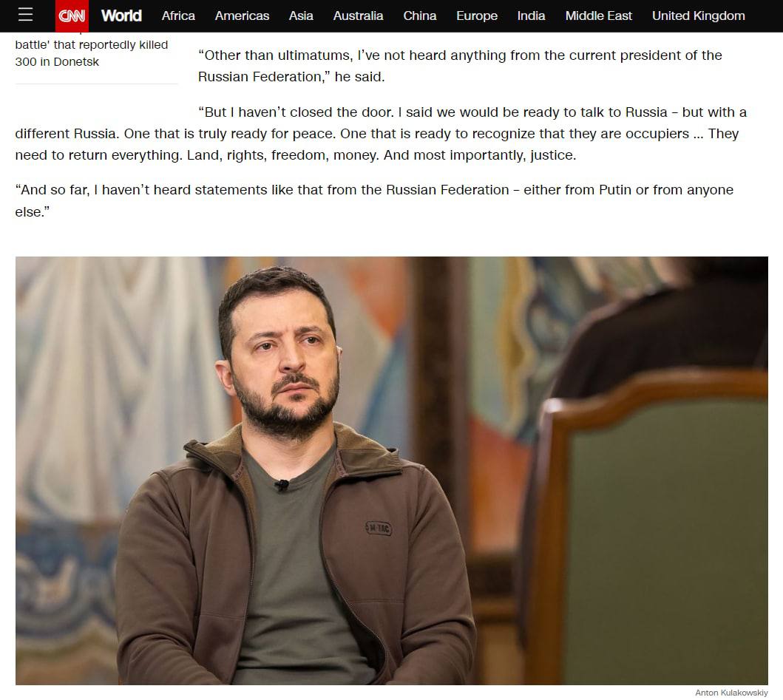Open the hamburger navigation menu
The width and height of the screenshot is (783, 700).
click(25, 16)
